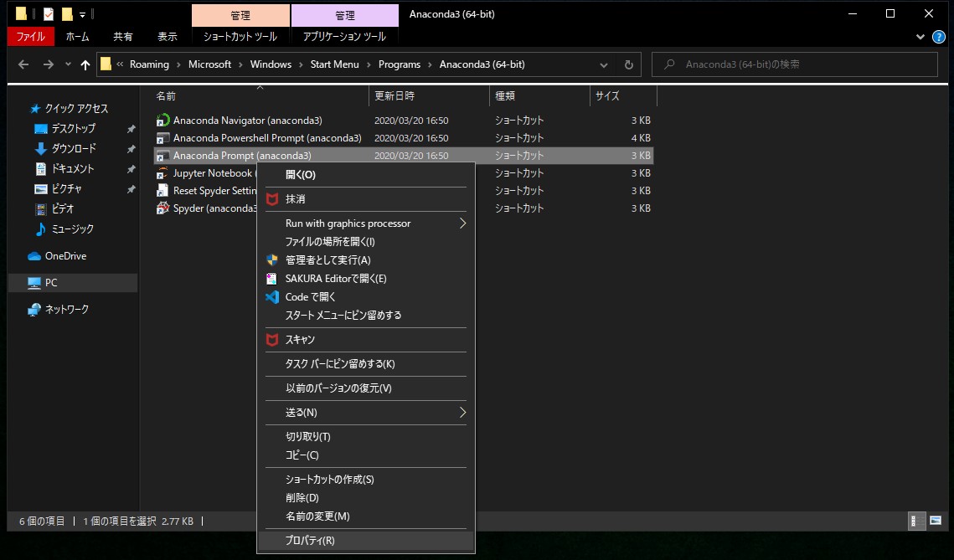
Task: Click the Quick Access star icon
Action: (35, 109)
